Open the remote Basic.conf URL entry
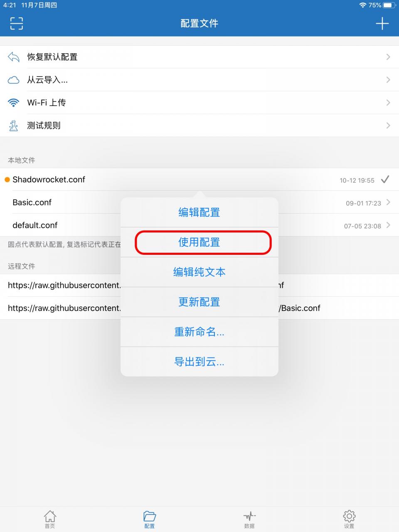399x532 pixels. click(x=199, y=308)
